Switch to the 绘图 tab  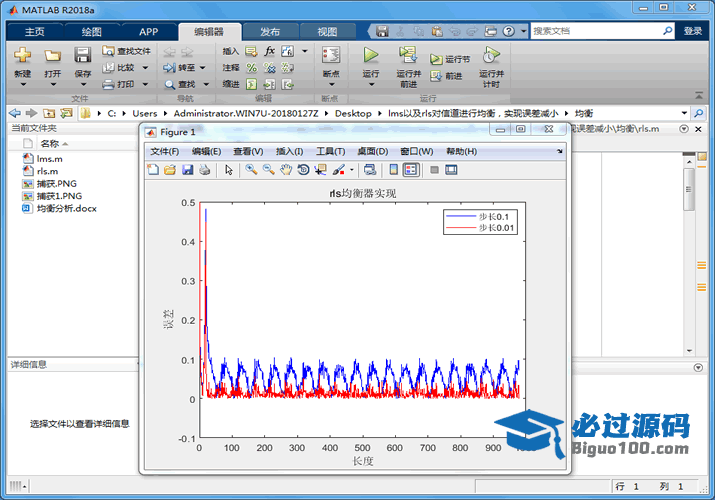pyautogui.click(x=92, y=31)
